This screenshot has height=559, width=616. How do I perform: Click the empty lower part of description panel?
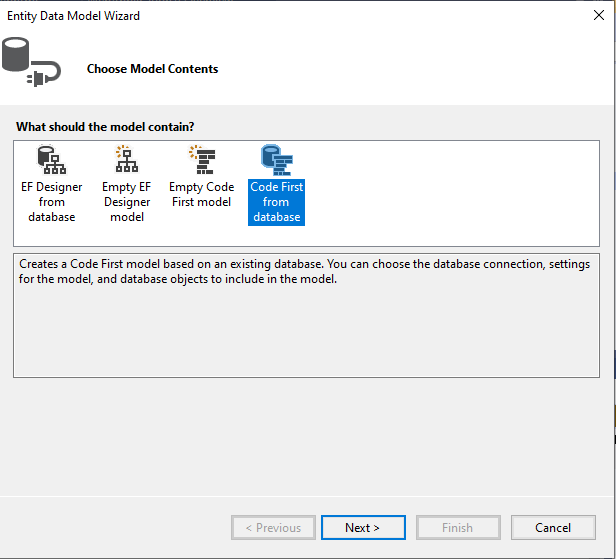point(300,340)
